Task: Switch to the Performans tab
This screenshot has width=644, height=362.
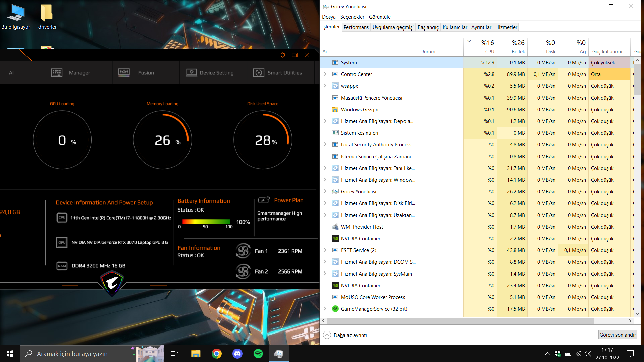Action: 356,27
